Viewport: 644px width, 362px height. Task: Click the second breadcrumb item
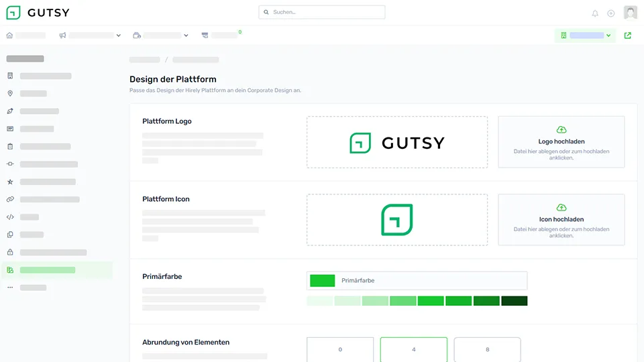click(195, 60)
